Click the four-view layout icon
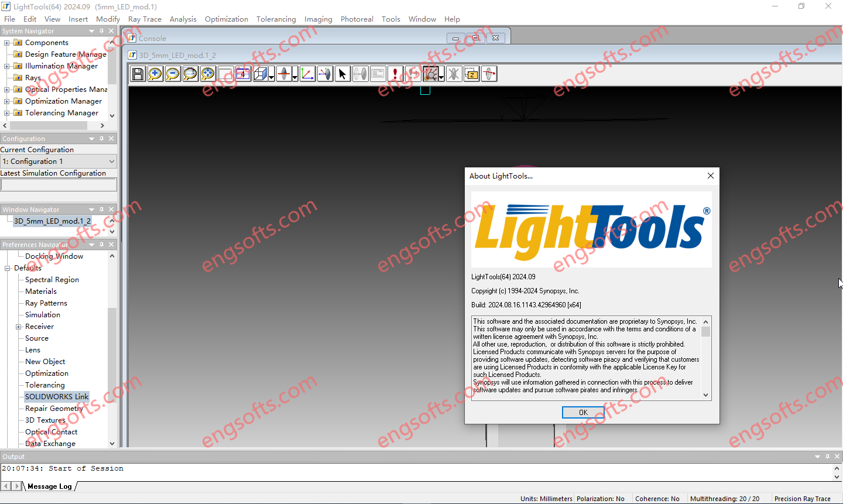This screenshot has width=843, height=504. (x=243, y=74)
